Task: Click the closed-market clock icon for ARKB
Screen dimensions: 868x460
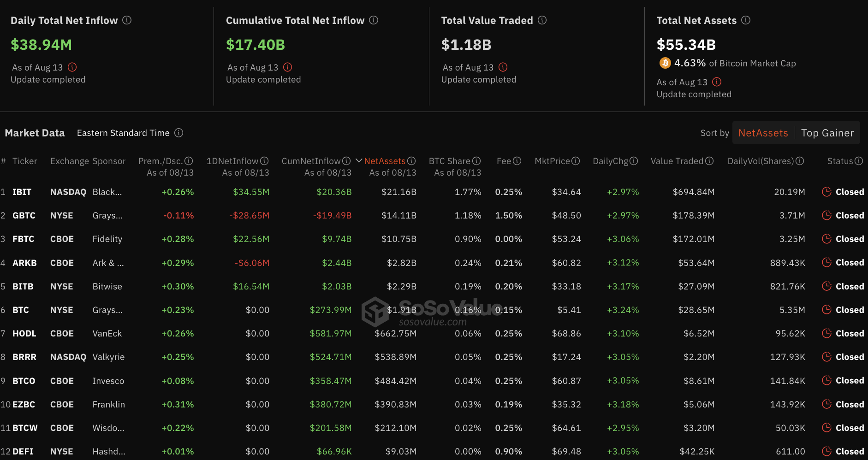Action: (827, 262)
